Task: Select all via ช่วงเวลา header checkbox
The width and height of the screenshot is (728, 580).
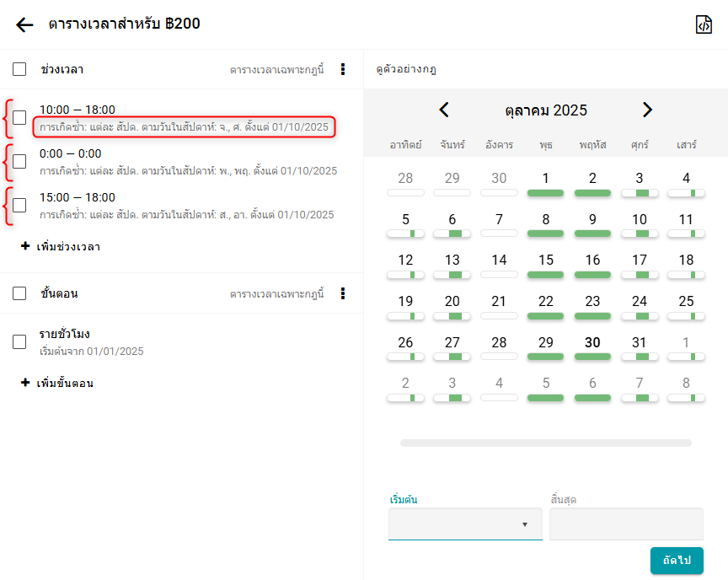Action: pyautogui.click(x=19, y=69)
